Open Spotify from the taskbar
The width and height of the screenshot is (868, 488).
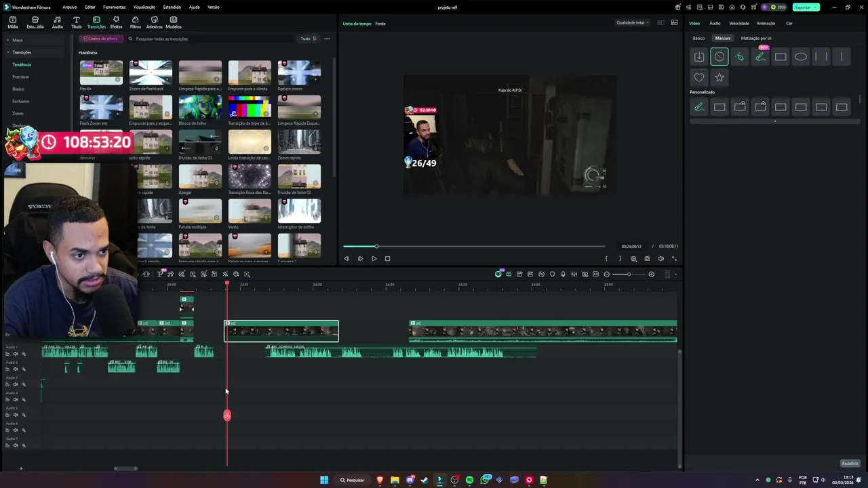click(469, 480)
